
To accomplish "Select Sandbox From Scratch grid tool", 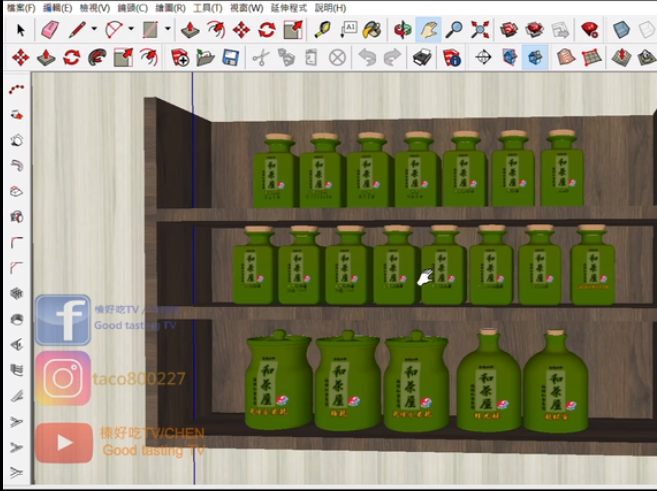I will click(592, 57).
